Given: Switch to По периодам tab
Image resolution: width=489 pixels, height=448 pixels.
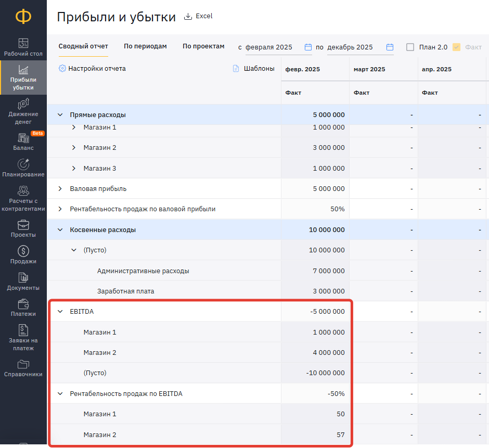Looking at the screenshot, I should pos(145,46).
